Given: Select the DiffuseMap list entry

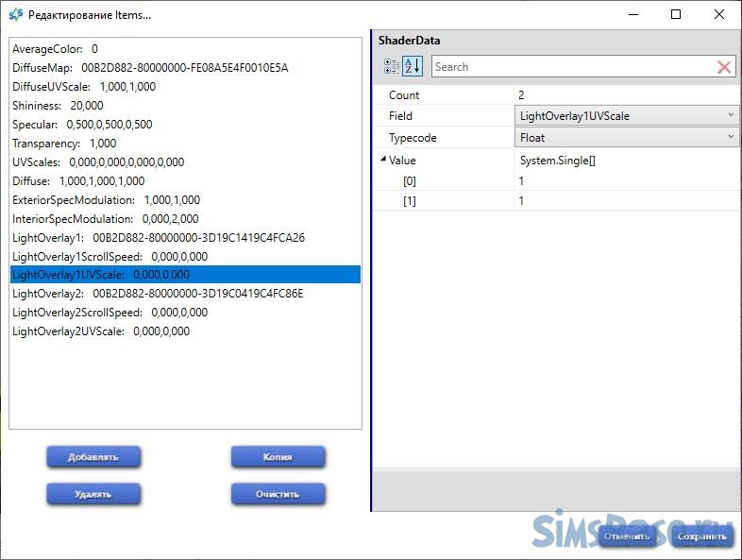Looking at the screenshot, I should point(150,68).
